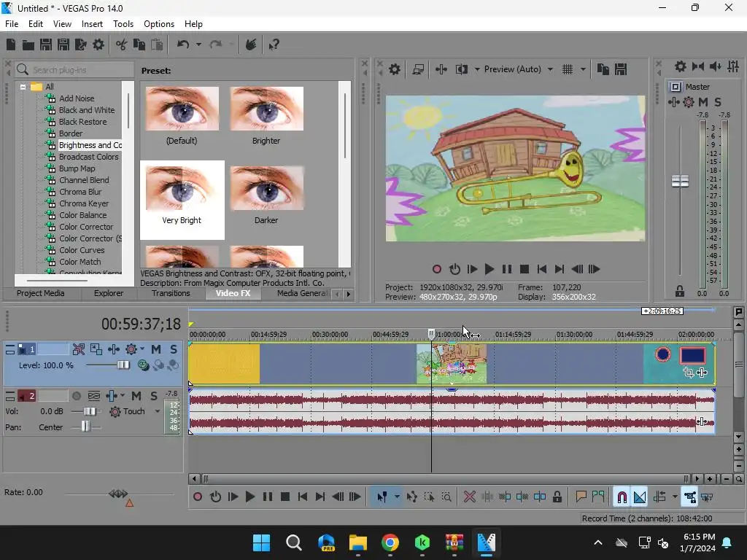
Task: Open Tools menu
Action: 123,24
